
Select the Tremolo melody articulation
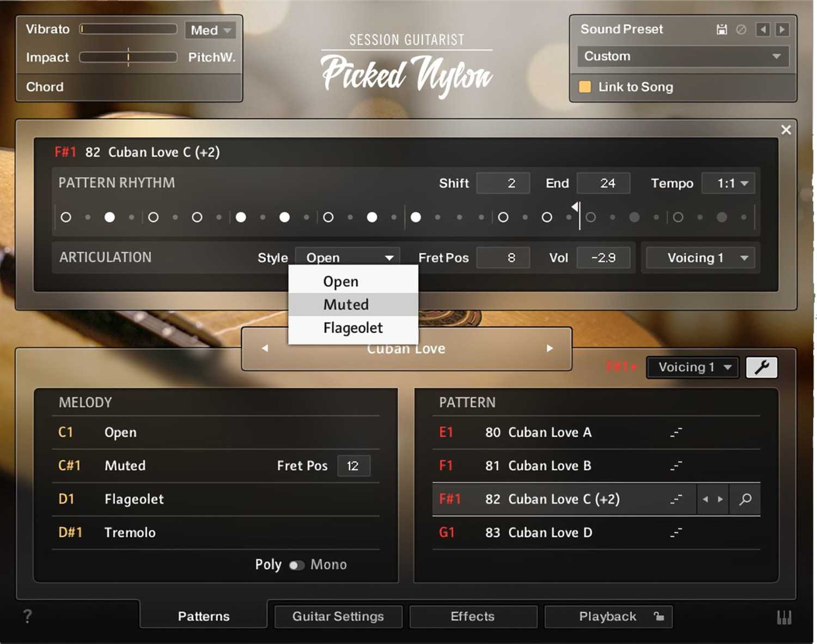click(130, 532)
